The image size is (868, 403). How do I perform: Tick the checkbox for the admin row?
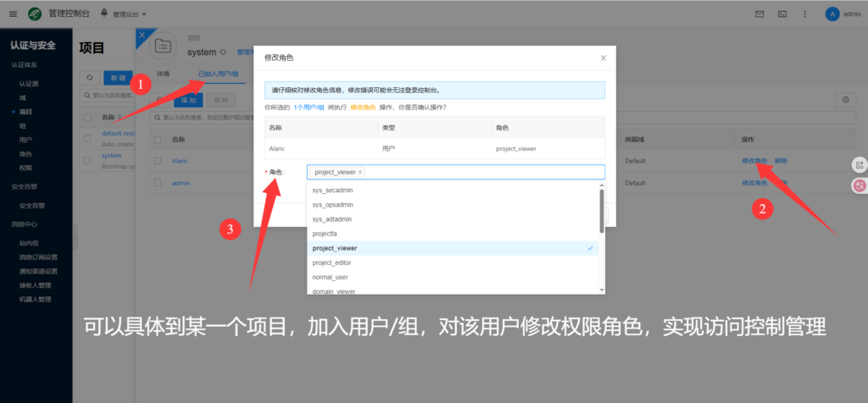coord(157,183)
